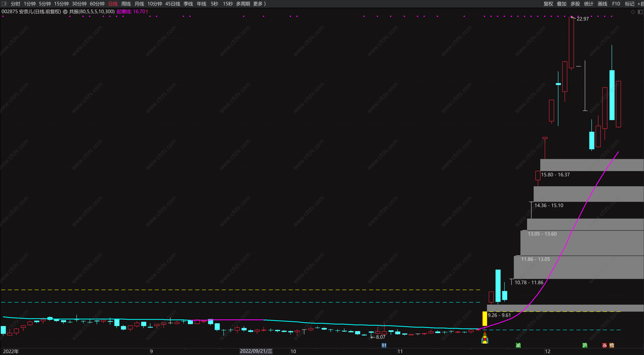The height and width of the screenshot is (355, 644).
Task: Click the orange 榜 leaderboard marker
Action: (x=612, y=345)
